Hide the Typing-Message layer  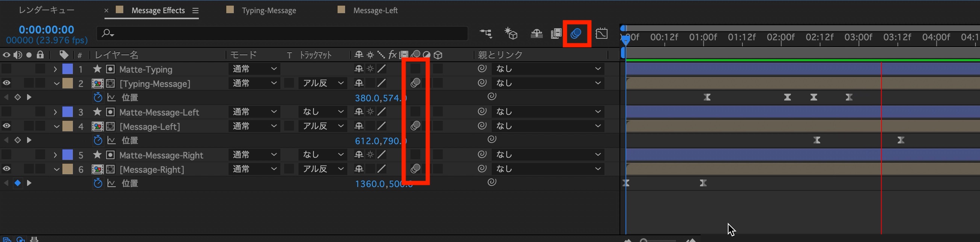click(7, 83)
